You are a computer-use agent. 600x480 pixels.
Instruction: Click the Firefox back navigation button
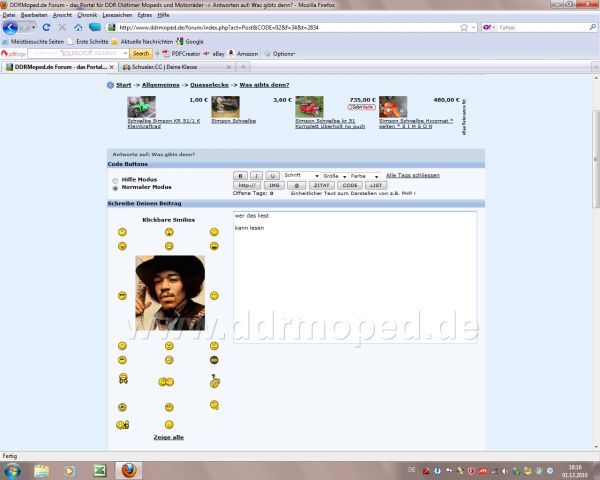click(10, 27)
